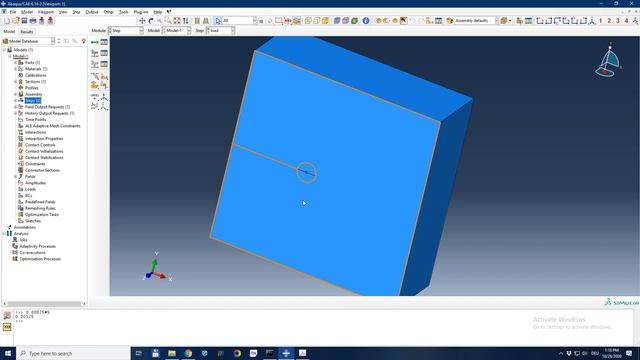This screenshot has height=360, width=640.
Task: Apply view number 2
Action: (x=609, y=20)
